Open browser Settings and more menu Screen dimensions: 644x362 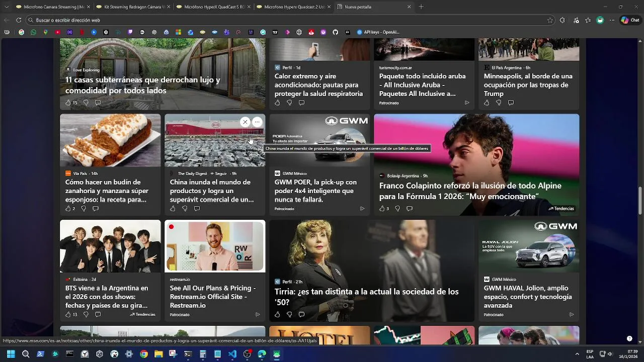pyautogui.click(x=612, y=20)
